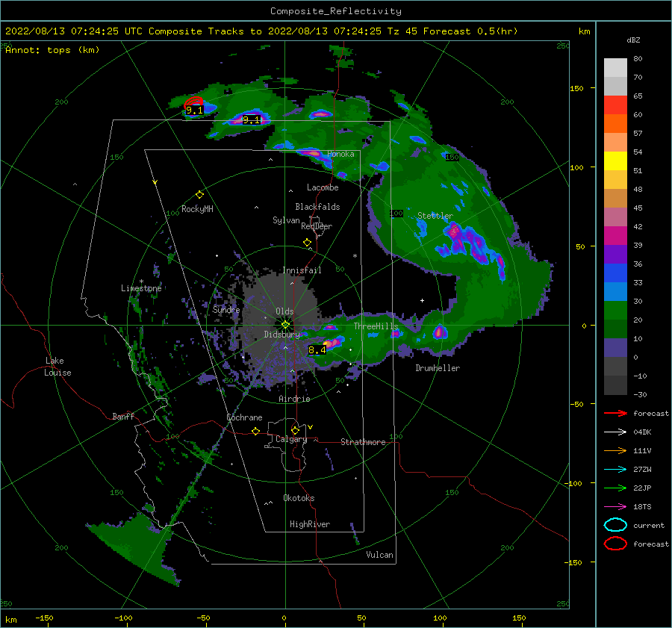Click the Lake Louise label
This screenshot has width=672, height=628.
tap(57, 367)
